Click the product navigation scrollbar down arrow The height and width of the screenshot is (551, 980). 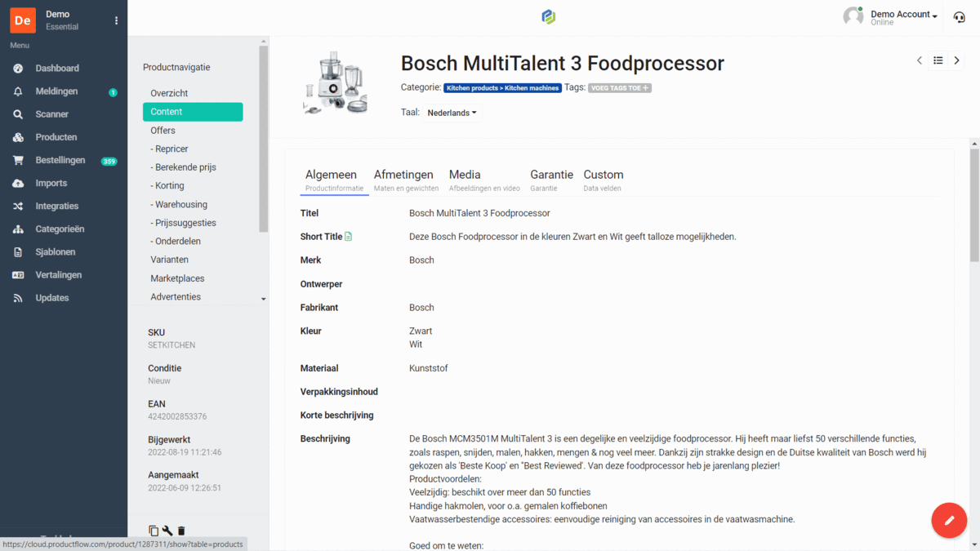pos(263,300)
